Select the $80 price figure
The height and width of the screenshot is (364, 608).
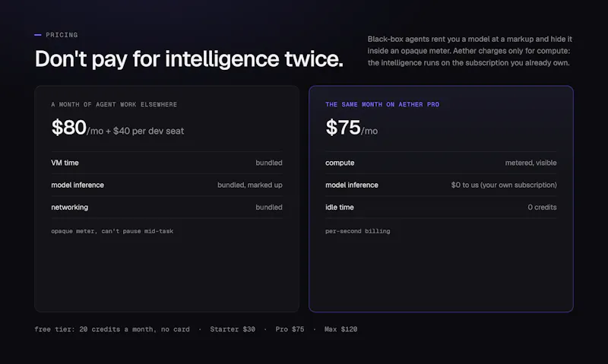(68, 127)
